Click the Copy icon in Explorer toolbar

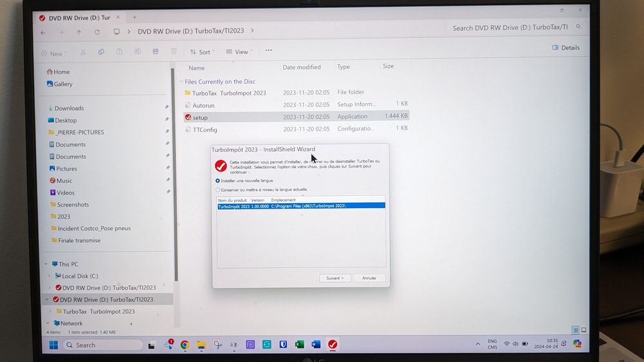click(101, 52)
